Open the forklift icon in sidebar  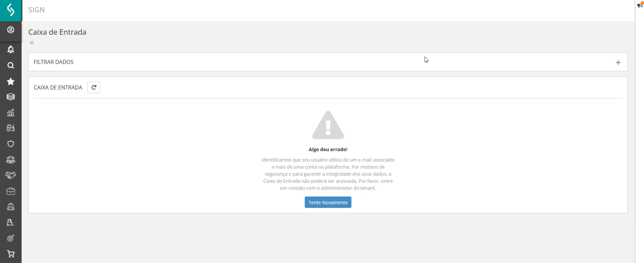(11, 128)
